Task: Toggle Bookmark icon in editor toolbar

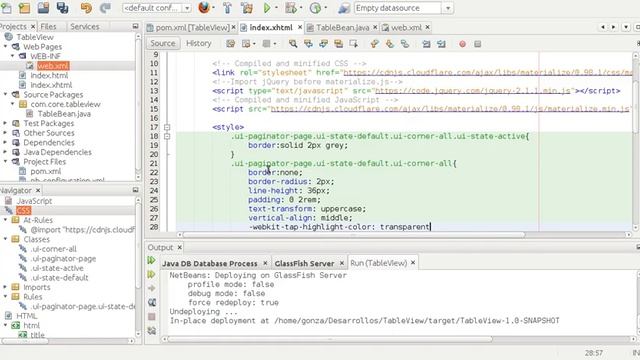Action: (x=404, y=44)
